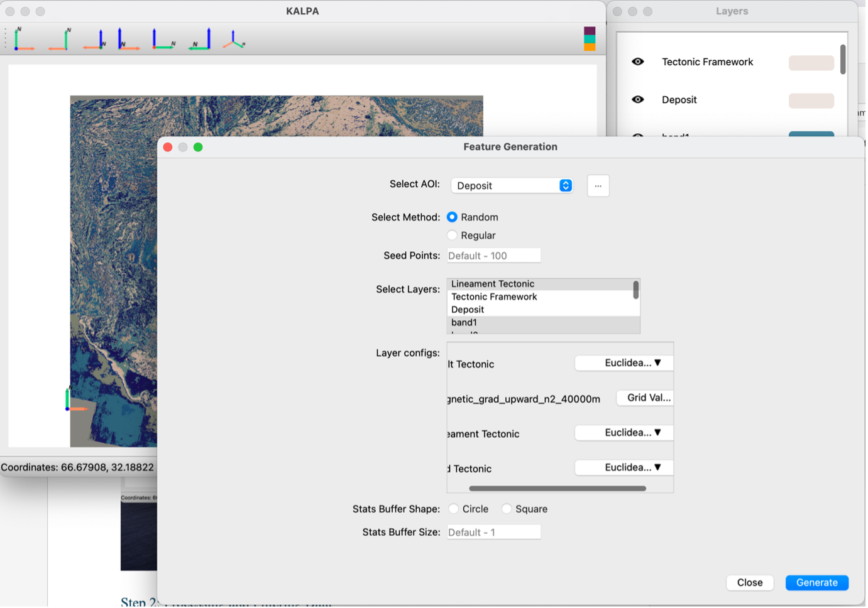Screen dimensions: 868x608
Task: Switch to the isometric three-axis view icon
Action: (x=234, y=39)
